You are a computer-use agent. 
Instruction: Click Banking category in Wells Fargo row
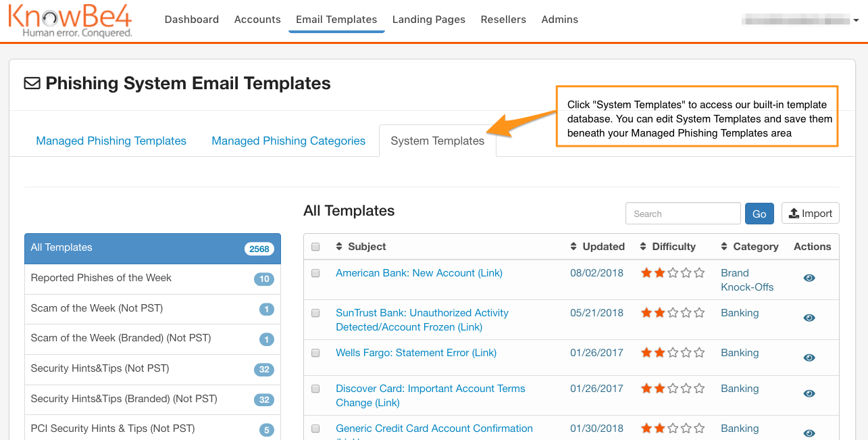point(740,353)
